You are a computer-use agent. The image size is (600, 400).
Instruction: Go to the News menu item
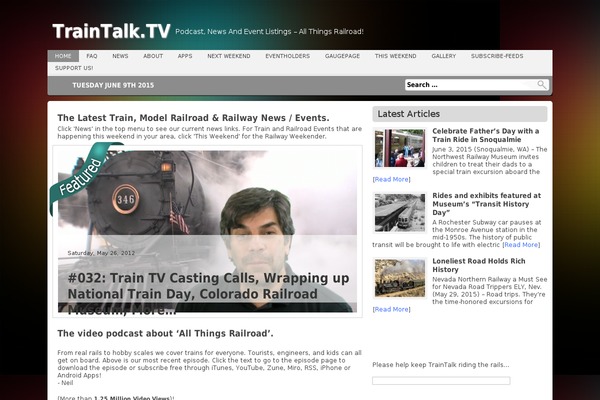[x=120, y=56]
